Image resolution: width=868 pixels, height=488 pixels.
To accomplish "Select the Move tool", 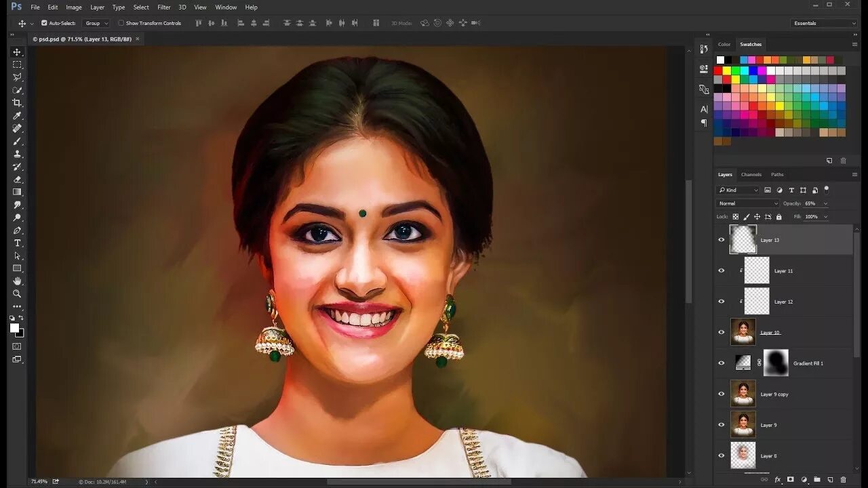I will pos(17,52).
